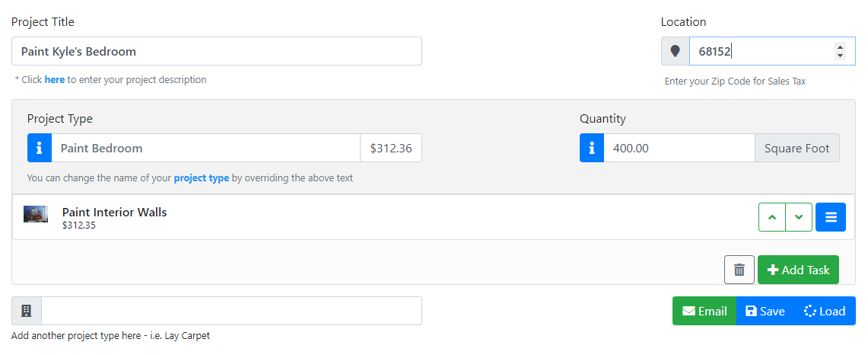Click the building icon beside the empty field
This screenshot has width=868, height=355.
26,311
